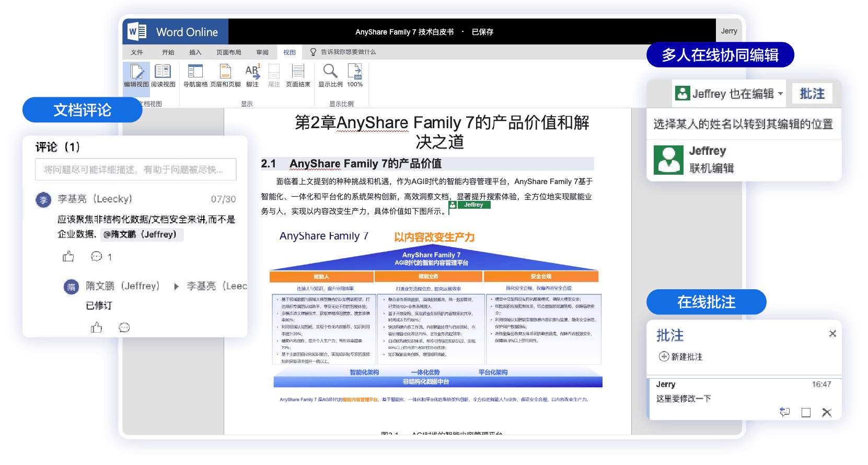The image size is (868, 465).
Task: Click the chapter title 第2章AnyShare Family 7
Action: pyautogui.click(x=442, y=132)
